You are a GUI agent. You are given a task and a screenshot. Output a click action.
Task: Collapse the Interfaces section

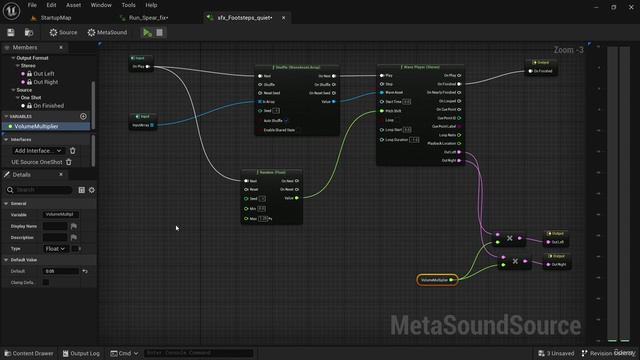point(6,139)
